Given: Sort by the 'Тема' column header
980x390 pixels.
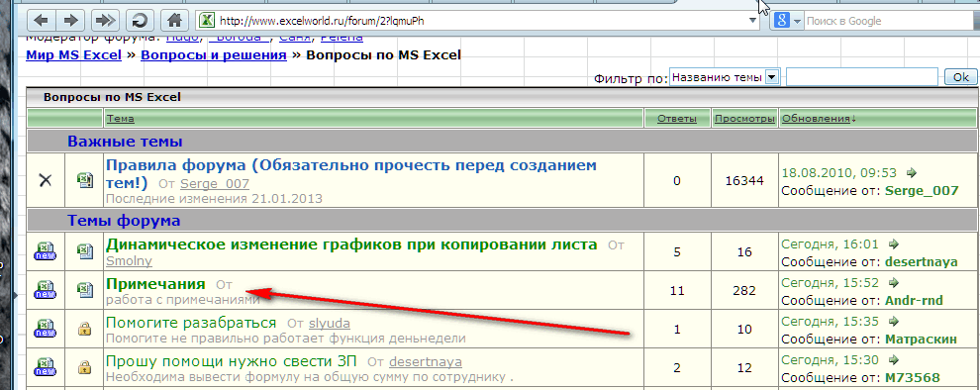Looking at the screenshot, I should pyautogui.click(x=120, y=119).
